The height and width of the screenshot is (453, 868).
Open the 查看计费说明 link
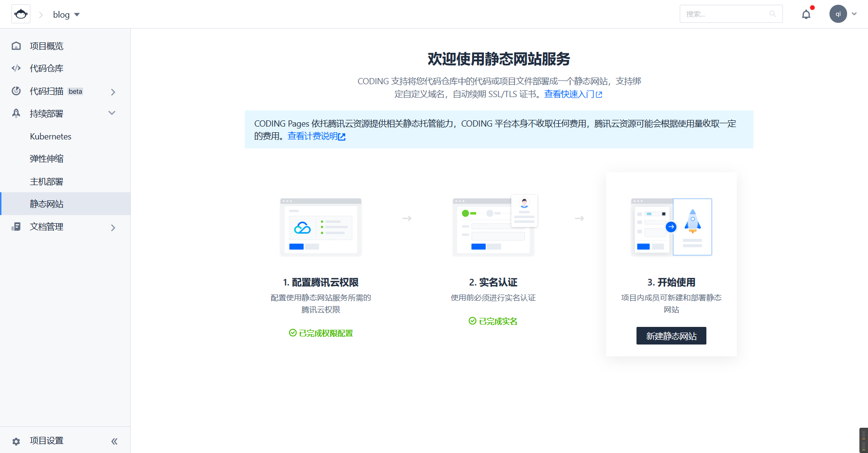click(312, 136)
